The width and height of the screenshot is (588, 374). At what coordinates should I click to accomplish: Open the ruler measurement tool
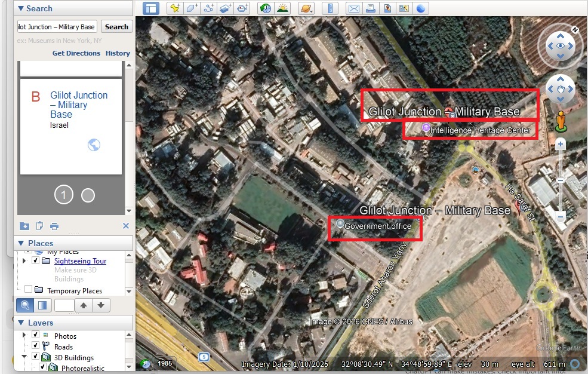pyautogui.click(x=330, y=8)
